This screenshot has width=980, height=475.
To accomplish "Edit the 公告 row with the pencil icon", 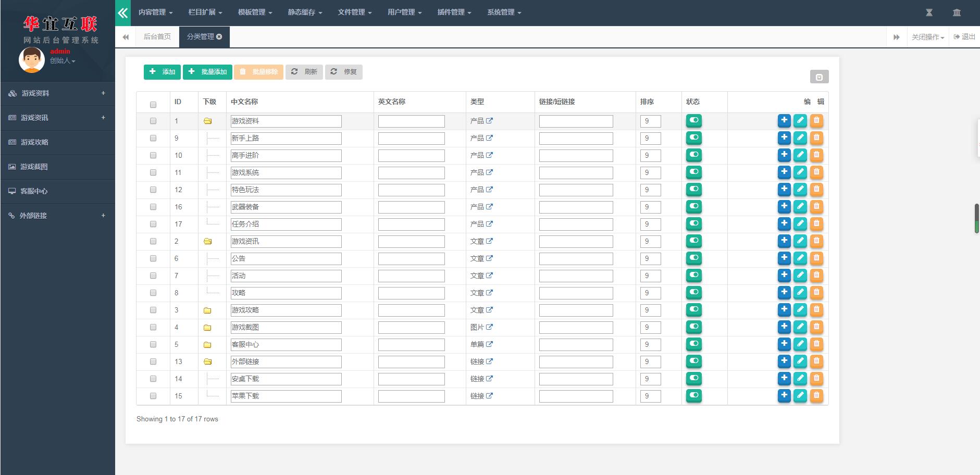I will tap(800, 258).
